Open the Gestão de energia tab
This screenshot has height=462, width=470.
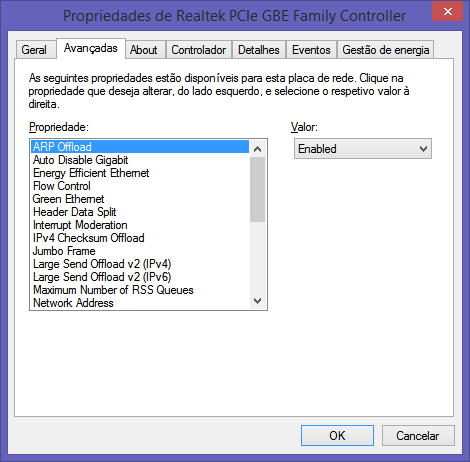click(385, 50)
